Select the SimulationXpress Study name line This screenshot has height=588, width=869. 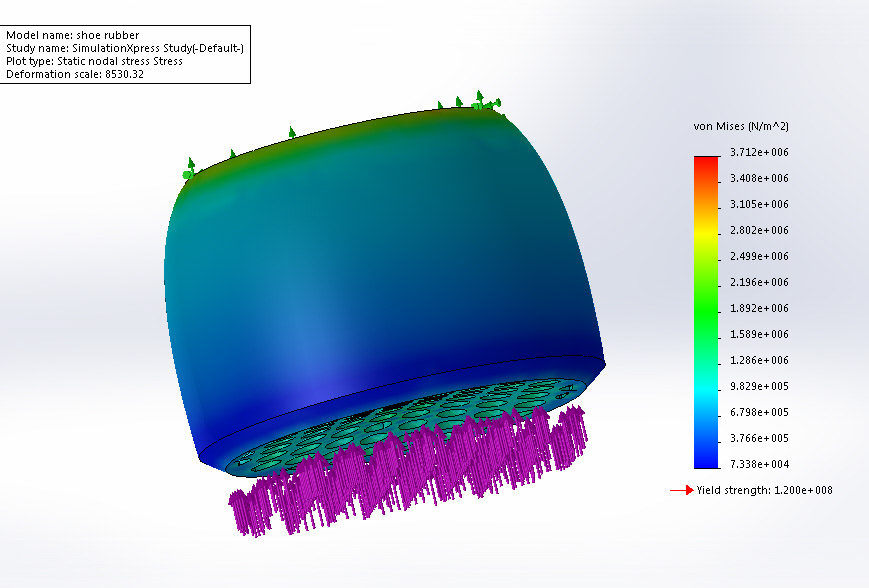(125, 48)
